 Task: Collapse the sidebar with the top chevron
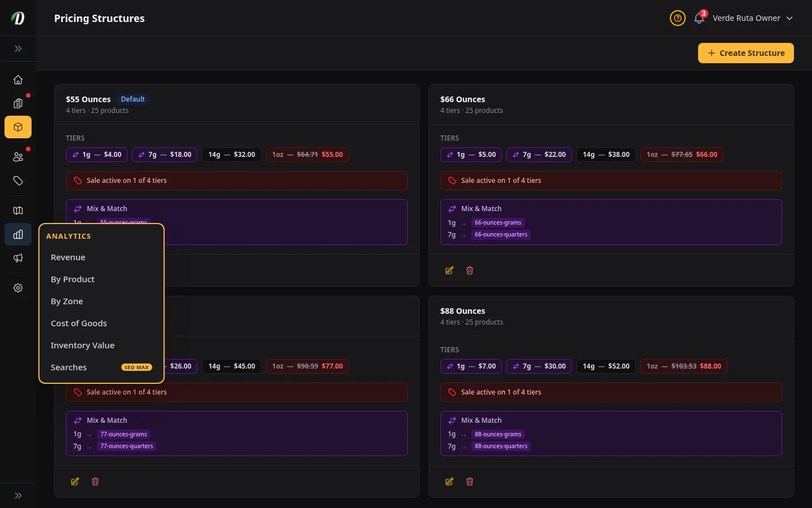pyautogui.click(x=18, y=49)
